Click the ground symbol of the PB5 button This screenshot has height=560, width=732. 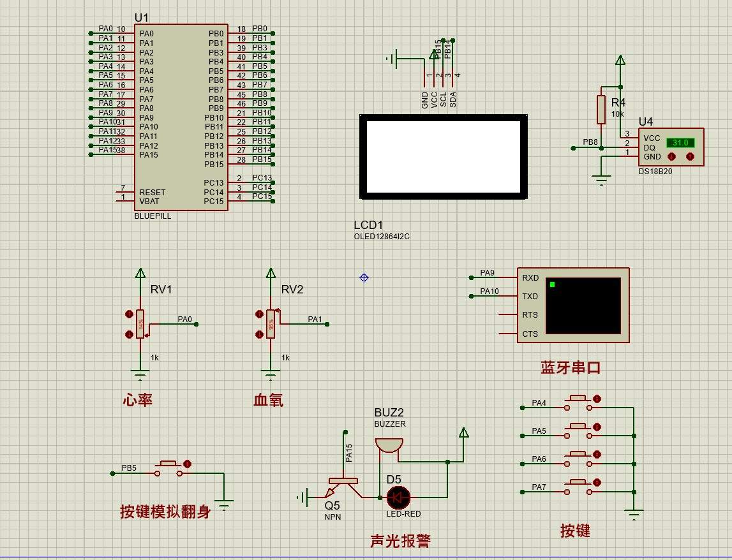coord(224,505)
